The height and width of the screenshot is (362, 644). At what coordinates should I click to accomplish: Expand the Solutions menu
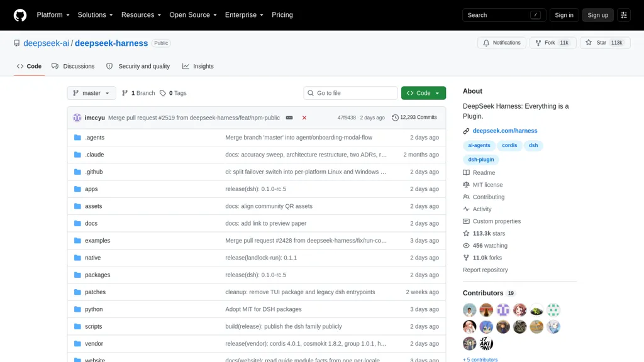coord(95,15)
